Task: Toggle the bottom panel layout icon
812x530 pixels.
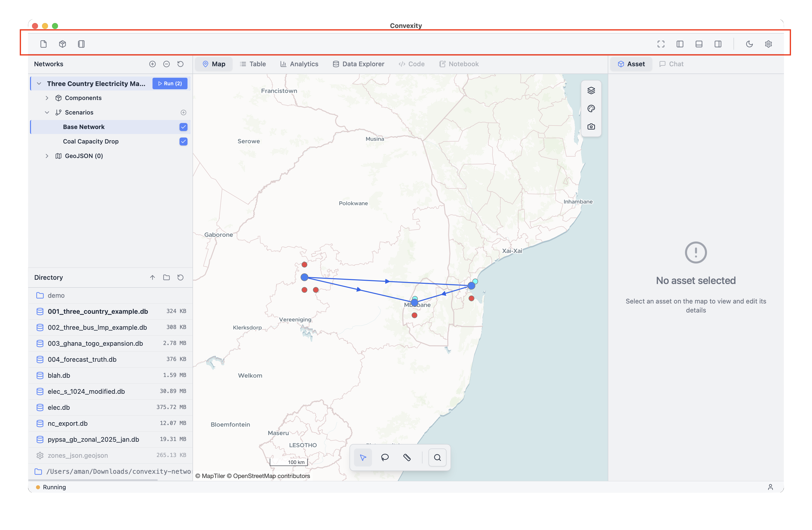Action: click(x=699, y=44)
